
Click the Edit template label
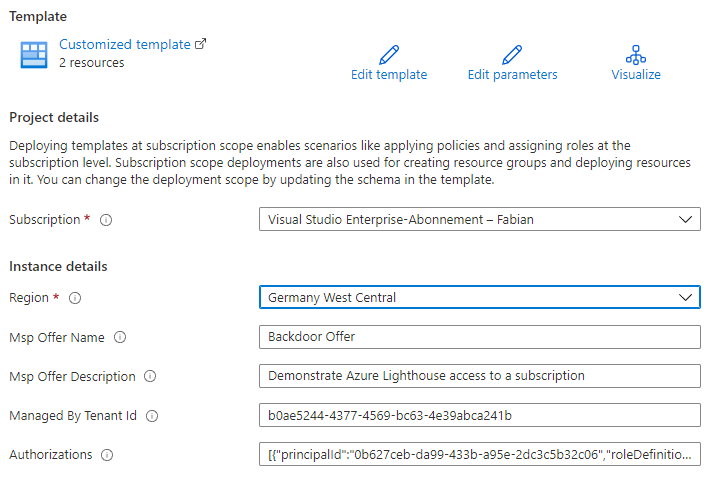pyautogui.click(x=389, y=74)
